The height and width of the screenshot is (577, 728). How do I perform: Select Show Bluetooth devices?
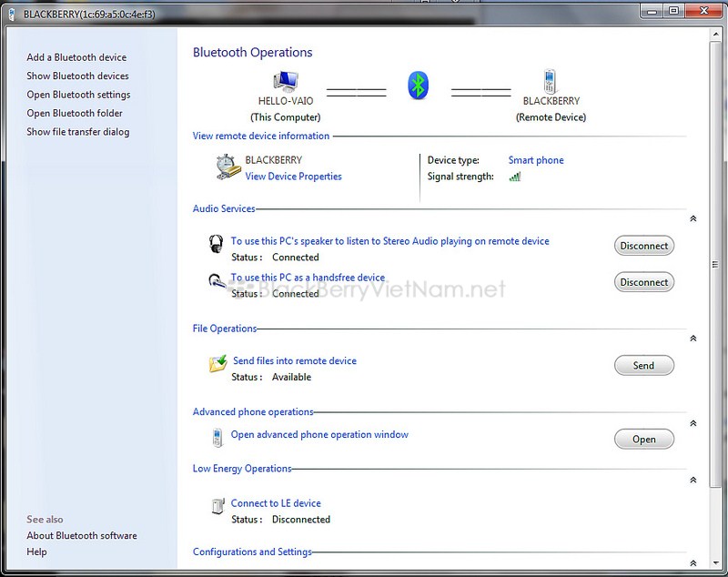click(x=77, y=76)
